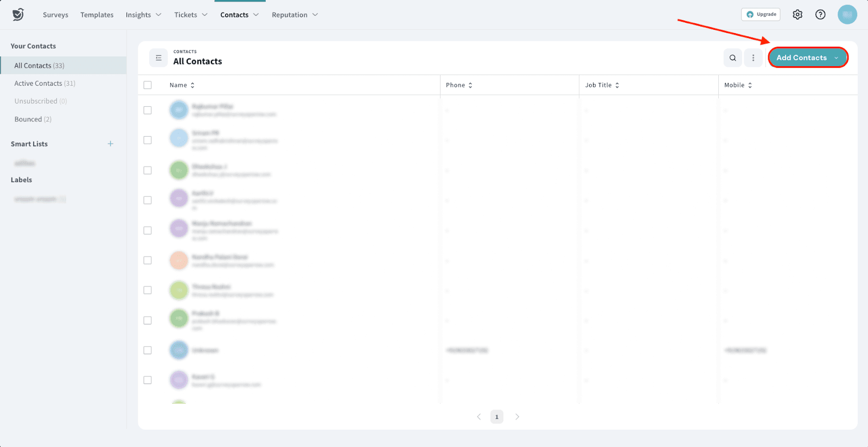Screen dimensions: 868x447
Task: Open the help question mark icon
Action: point(820,15)
